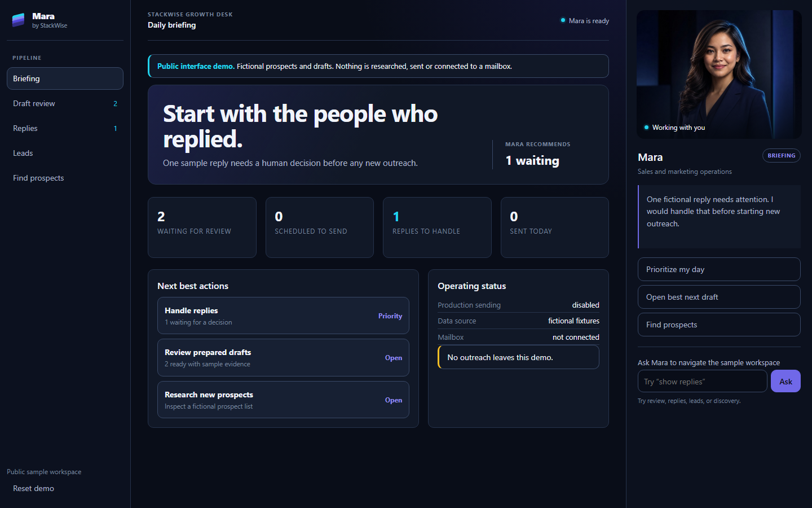812x508 pixels.
Task: Click Open best next draft button
Action: [719, 297]
